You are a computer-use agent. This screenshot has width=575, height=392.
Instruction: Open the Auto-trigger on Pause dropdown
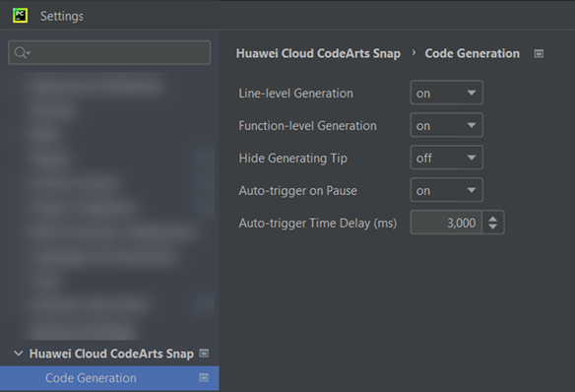(446, 190)
